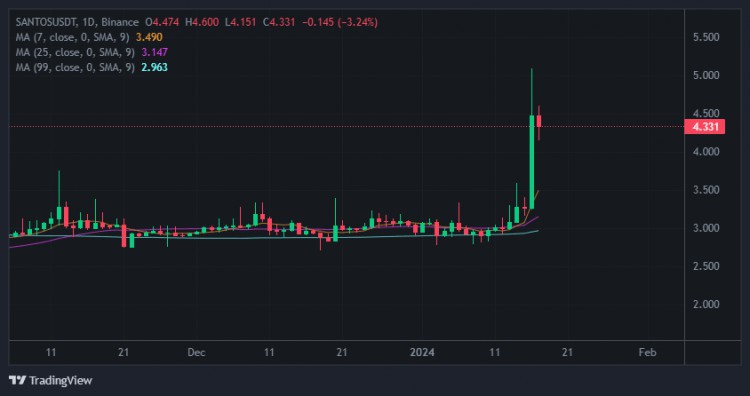
Task: Click the 2.500 price axis label
Action: pos(706,266)
